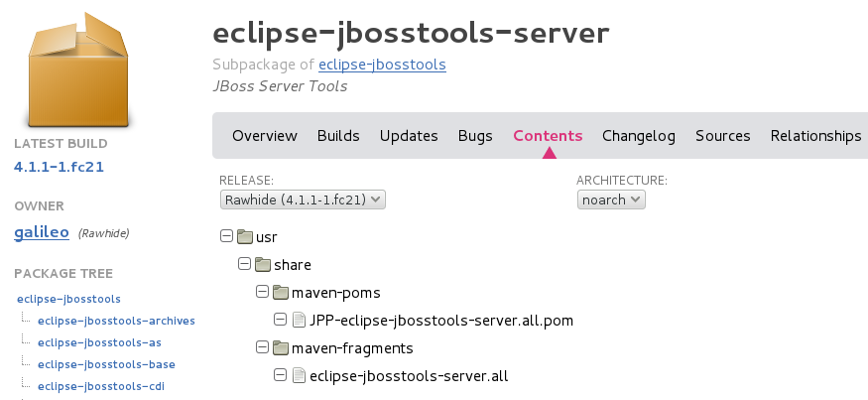This screenshot has width=868, height=400.
Task: Collapse the share tree node
Action: click(x=244, y=265)
